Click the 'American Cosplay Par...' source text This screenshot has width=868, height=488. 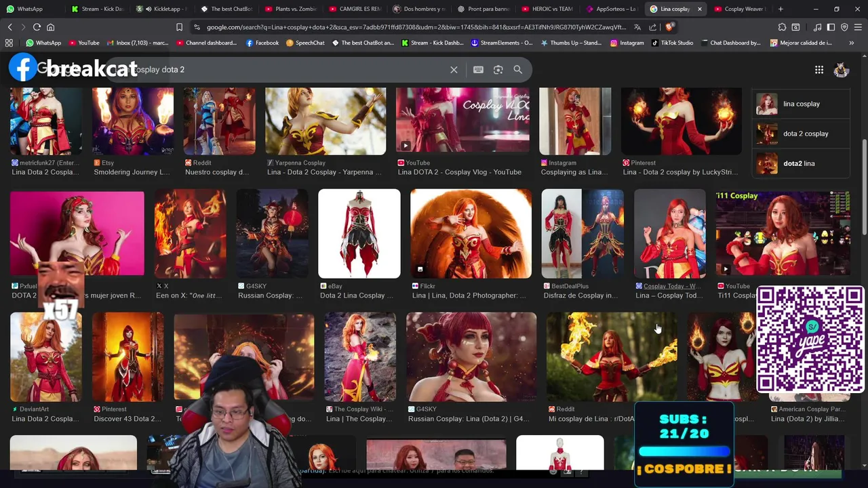(x=812, y=409)
